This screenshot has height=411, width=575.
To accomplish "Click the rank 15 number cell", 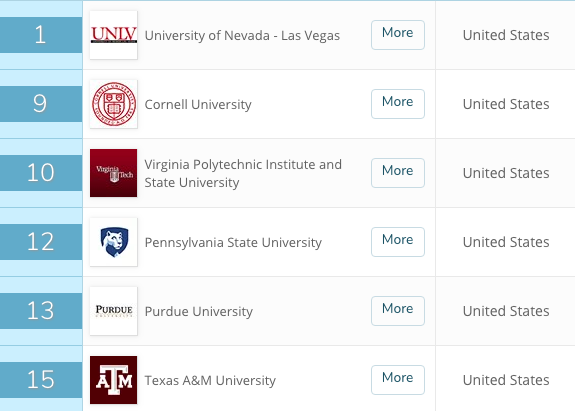I will 41,379.
